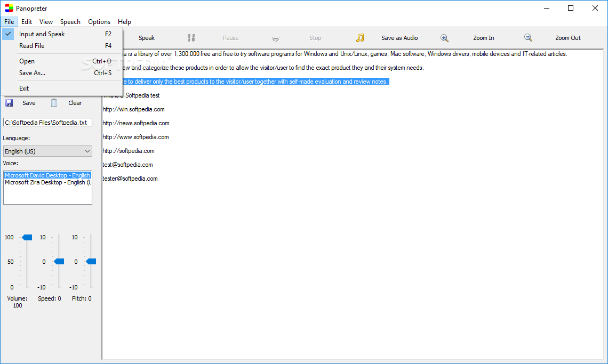Click the Speak button
The image size is (608, 364).
pyautogui.click(x=147, y=38)
